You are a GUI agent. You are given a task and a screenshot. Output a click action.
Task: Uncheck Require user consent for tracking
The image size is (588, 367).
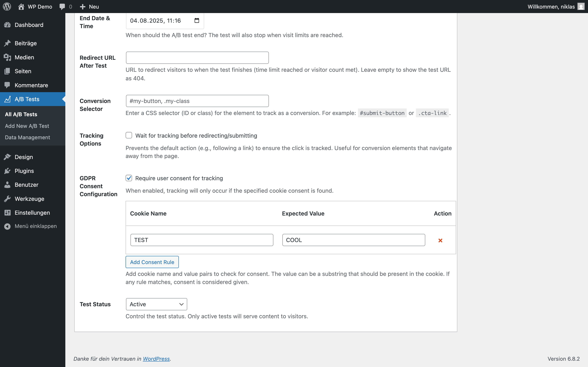coord(129,178)
